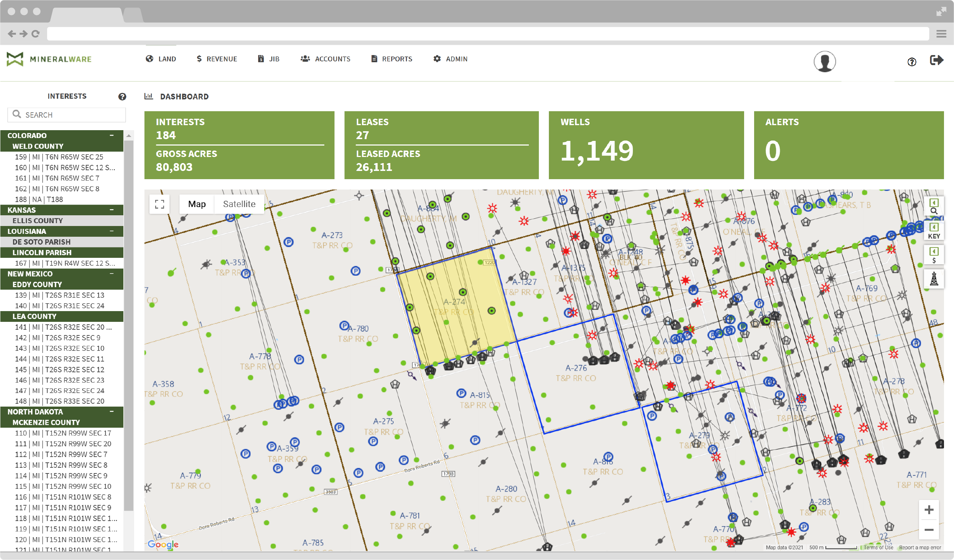Open the ACCOUNTS menu

click(326, 59)
